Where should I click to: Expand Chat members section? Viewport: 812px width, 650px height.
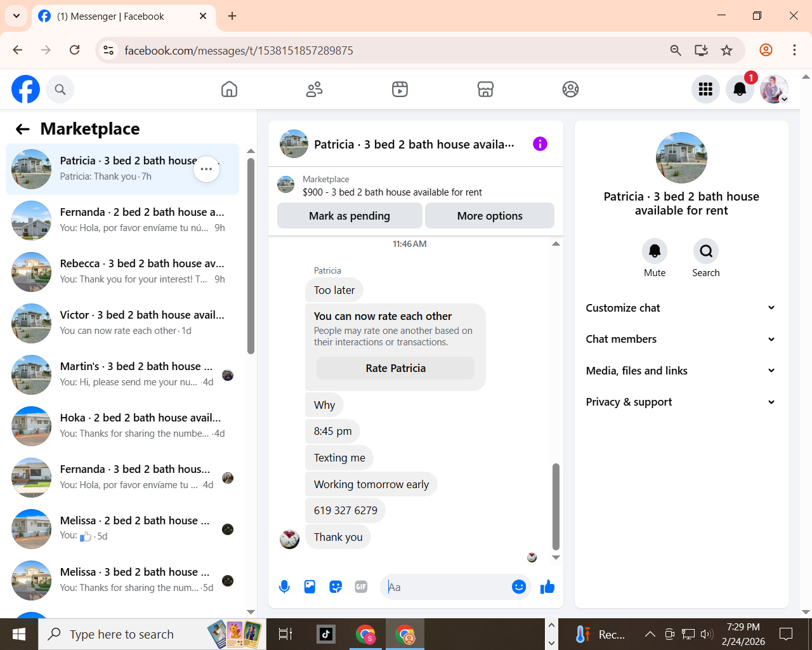681,339
